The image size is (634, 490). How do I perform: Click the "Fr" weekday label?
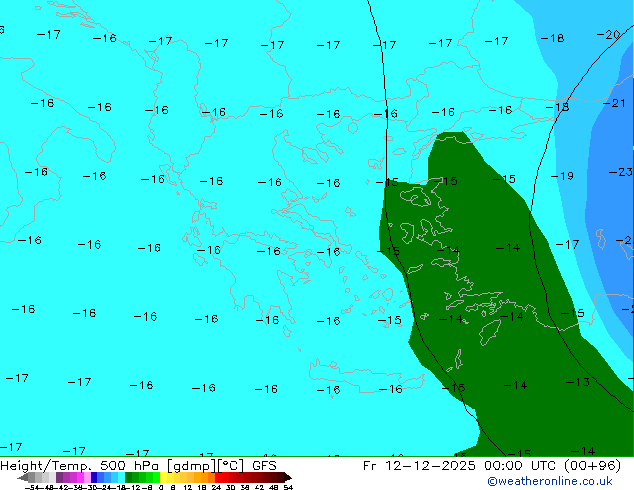coord(370,466)
